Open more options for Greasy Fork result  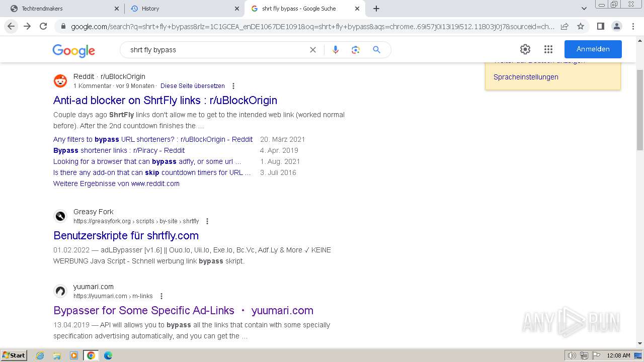[x=207, y=221]
